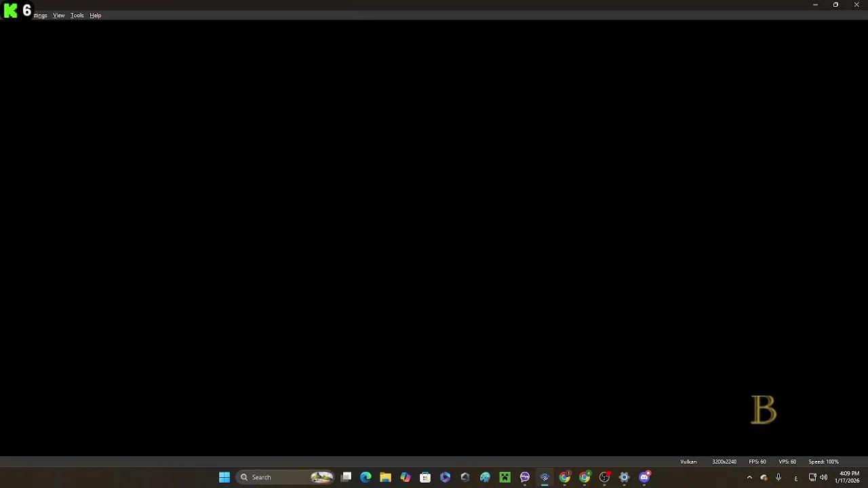Screen dimensions: 868x488
Task: Open the Tools menu
Action: (x=77, y=16)
